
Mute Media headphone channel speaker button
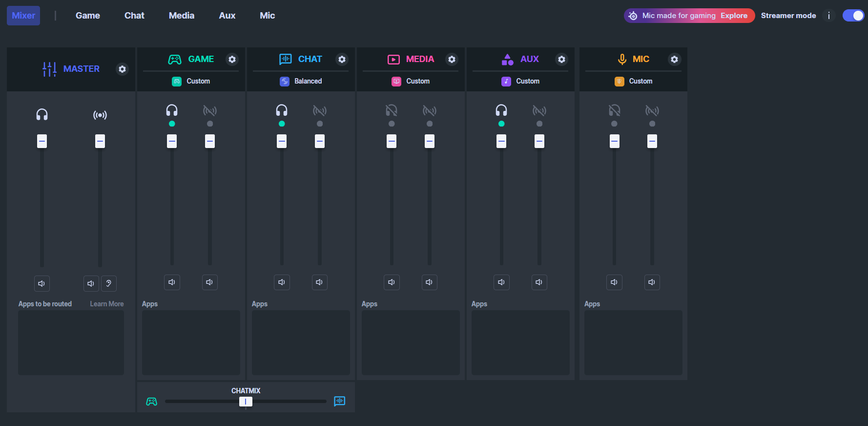coord(392,282)
